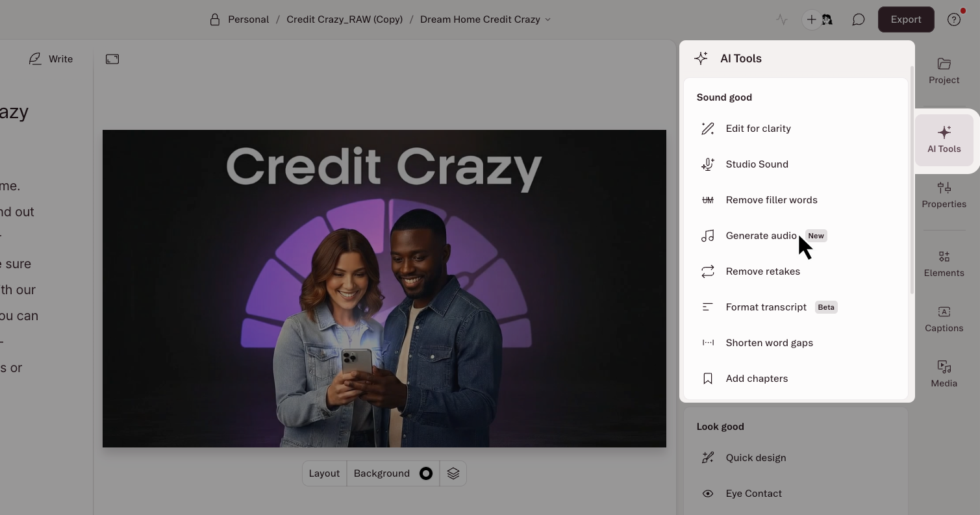Toggle the fullscreen canvas view icon

112,59
